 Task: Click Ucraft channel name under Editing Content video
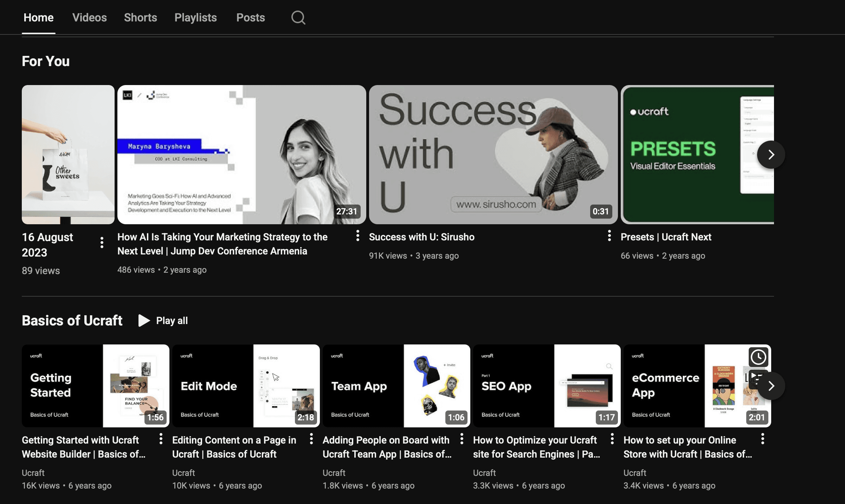[x=183, y=473]
